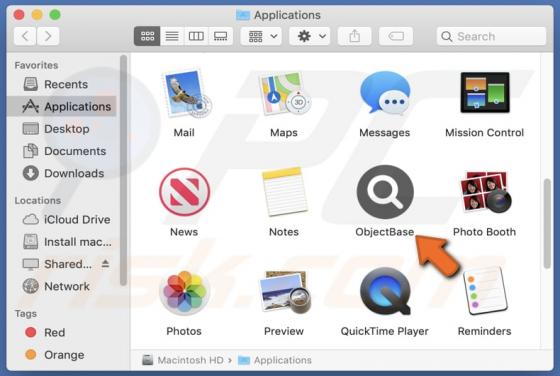This screenshot has width=560, height=376.
Task: Select the Reminders app icon
Action: click(485, 291)
